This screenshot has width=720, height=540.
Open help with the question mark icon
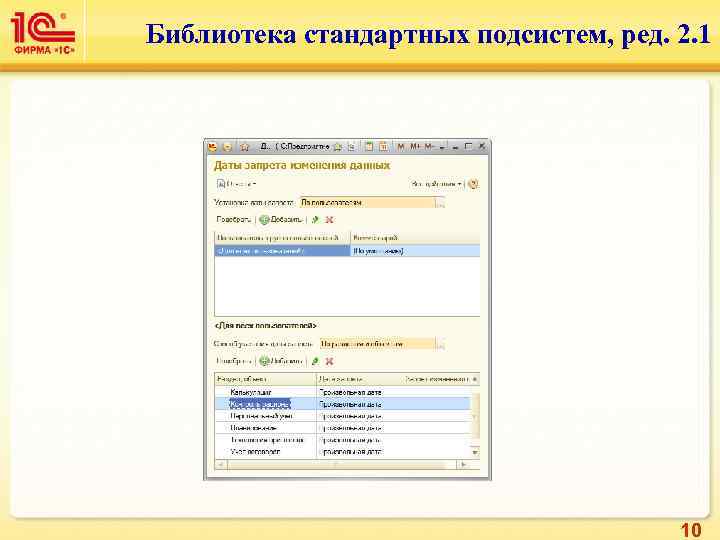point(473,184)
